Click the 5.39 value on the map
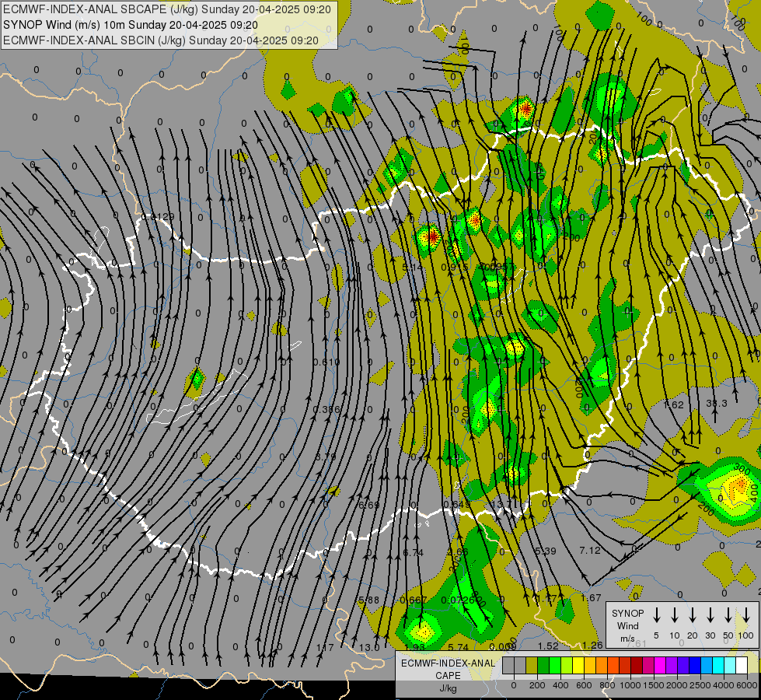 545,551
